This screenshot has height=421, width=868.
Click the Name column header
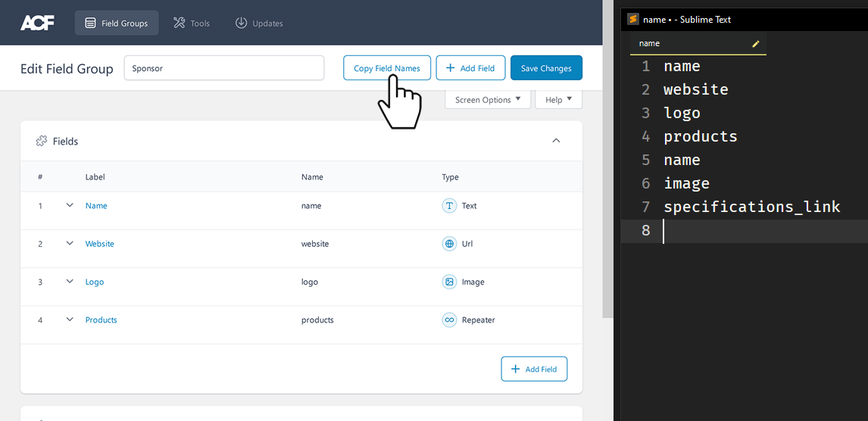tap(312, 177)
